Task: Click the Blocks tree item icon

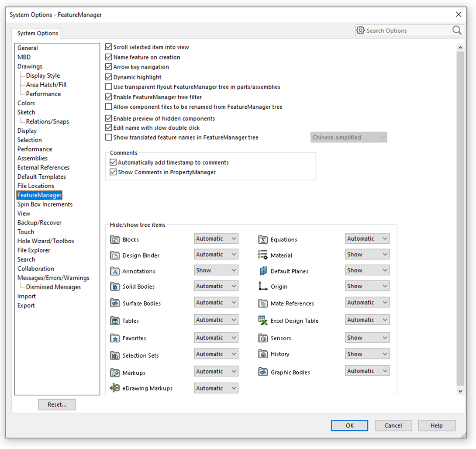Action: pyautogui.click(x=115, y=239)
